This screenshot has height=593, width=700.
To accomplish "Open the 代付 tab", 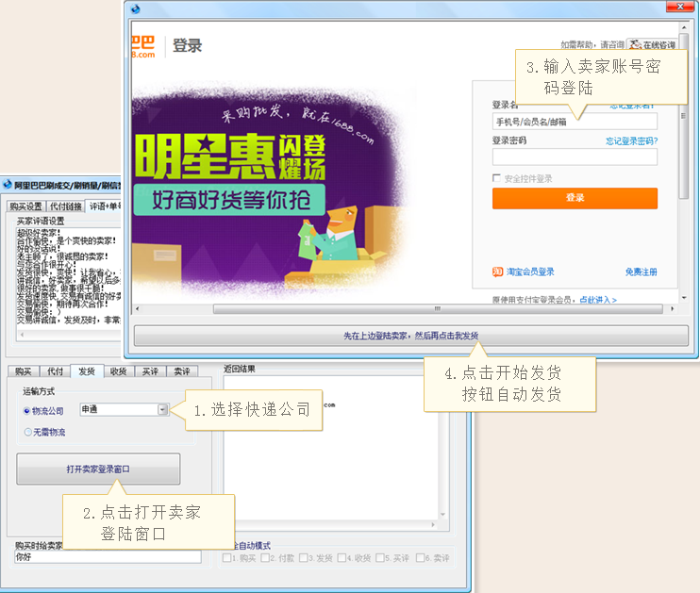I will point(56,371).
